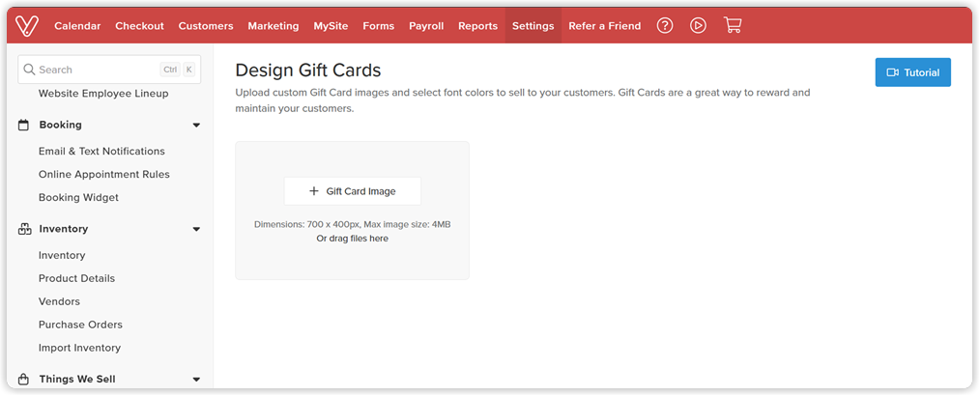Focus the sidebar Search field

point(109,70)
